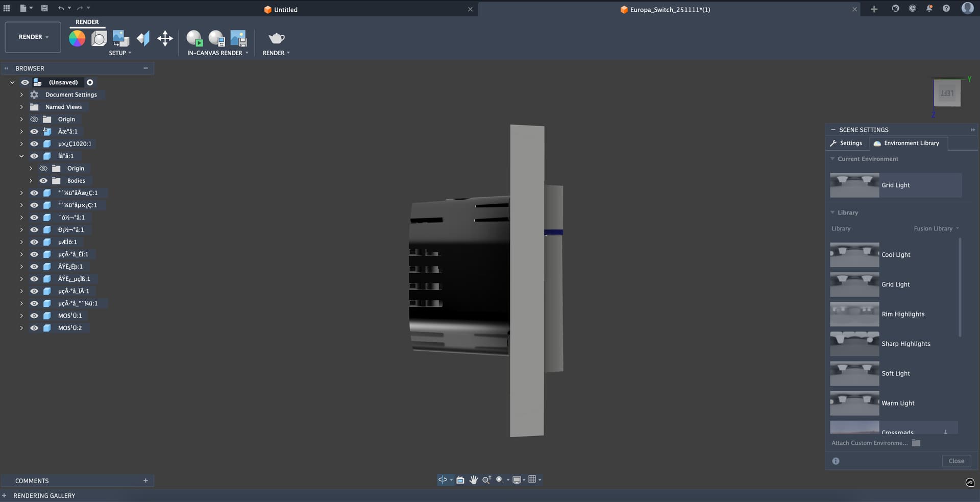The height and width of the screenshot is (502, 980).
Task: Open the RENDER workspace dropdown
Action: pyautogui.click(x=33, y=37)
